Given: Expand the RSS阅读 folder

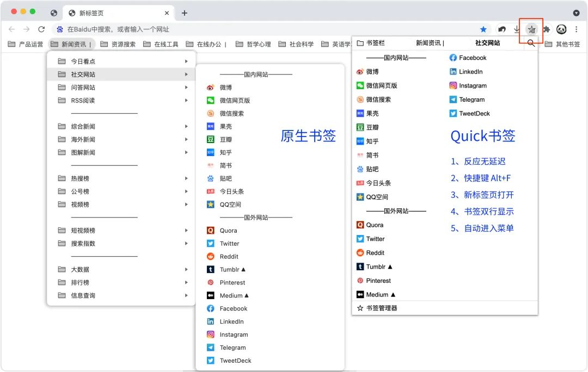Looking at the screenshot, I should point(122,101).
